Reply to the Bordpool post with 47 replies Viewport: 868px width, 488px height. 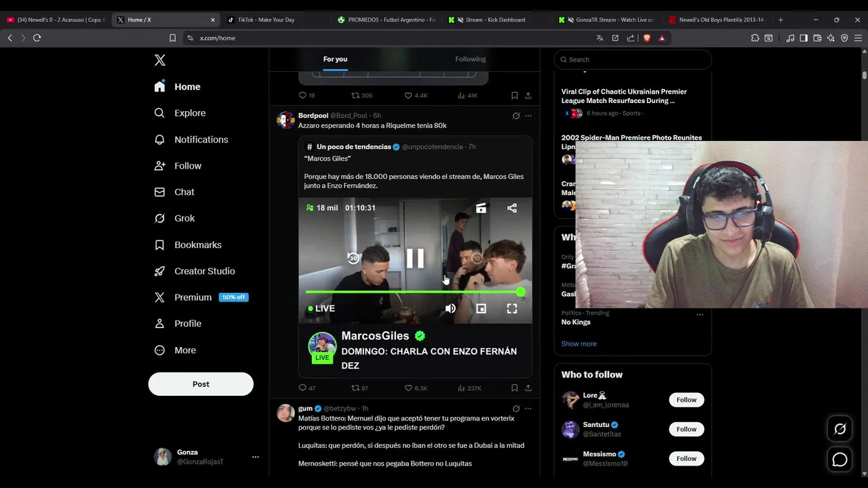307,388
